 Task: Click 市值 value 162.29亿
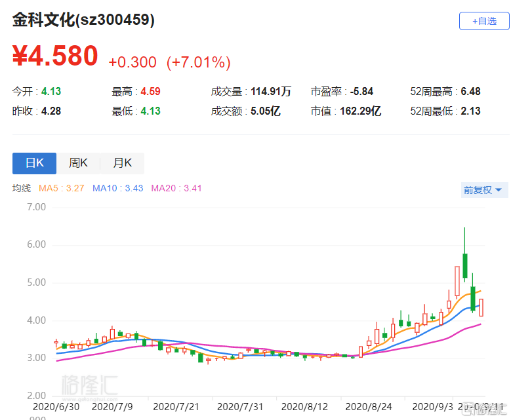[360, 111]
